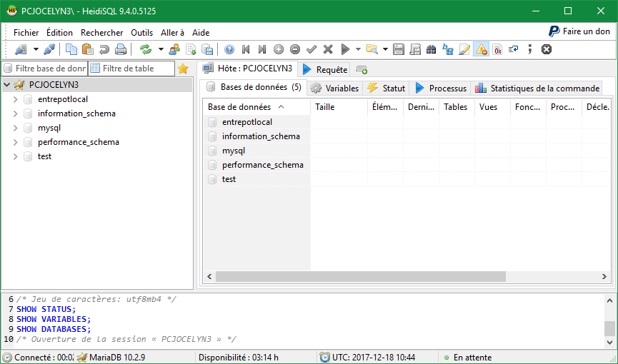618x364 pixels.
Task: Open the Outils menu
Action: click(141, 32)
